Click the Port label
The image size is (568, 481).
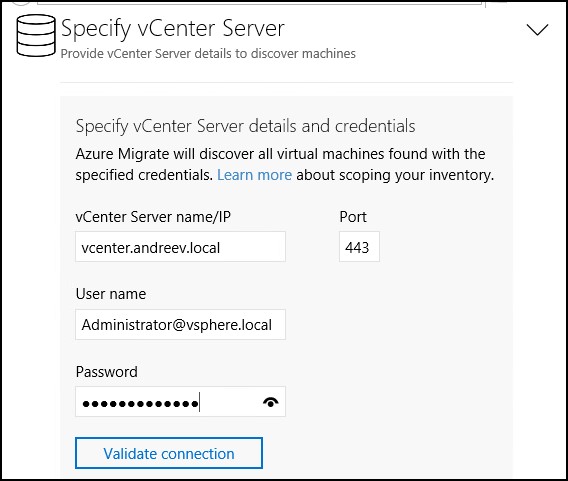(x=353, y=217)
